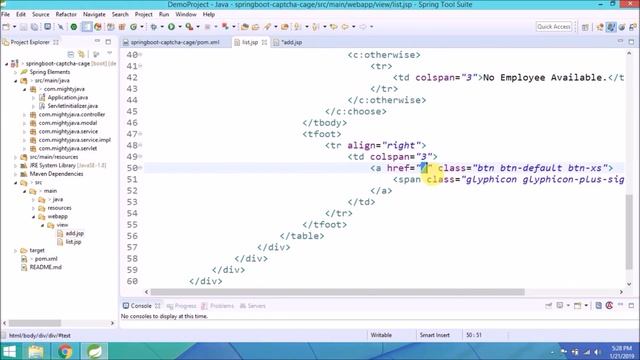Click the volume icon in system tray
The height and width of the screenshot is (360, 640).
click(597, 352)
